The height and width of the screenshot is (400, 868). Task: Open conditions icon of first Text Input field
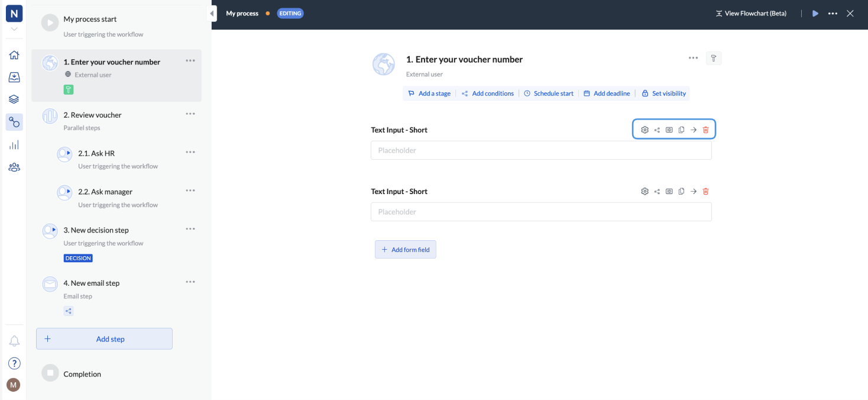click(657, 130)
